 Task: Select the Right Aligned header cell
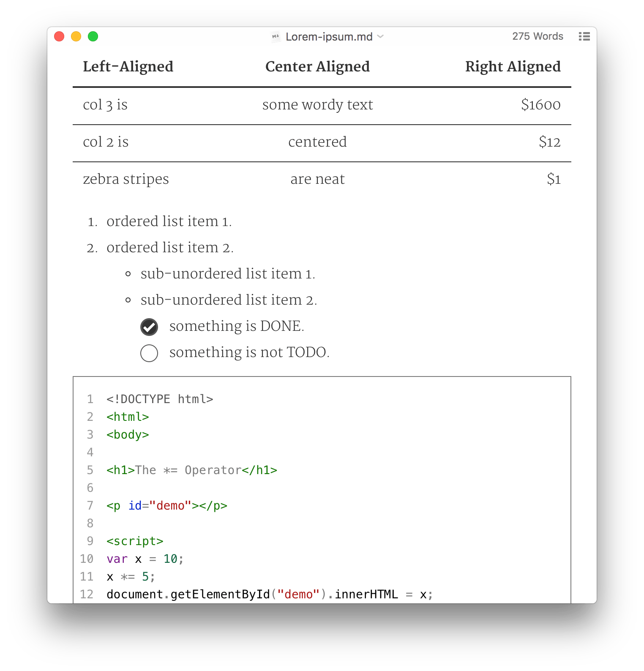coord(513,66)
